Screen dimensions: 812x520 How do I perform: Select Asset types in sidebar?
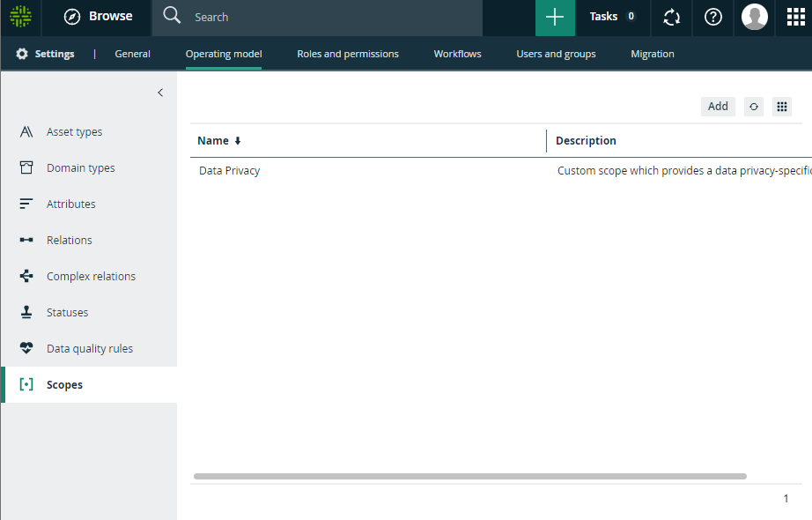point(74,132)
